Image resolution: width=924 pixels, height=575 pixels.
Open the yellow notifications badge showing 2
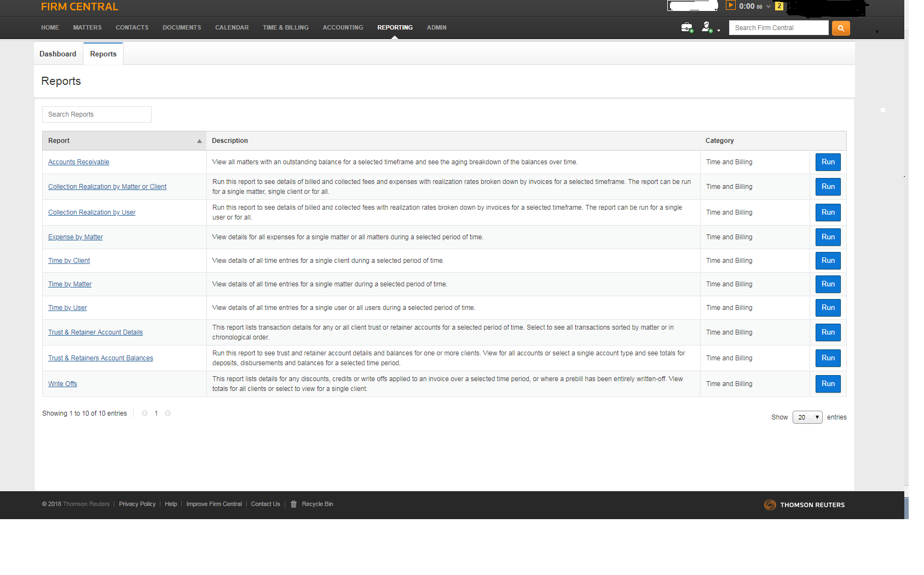[x=779, y=6]
